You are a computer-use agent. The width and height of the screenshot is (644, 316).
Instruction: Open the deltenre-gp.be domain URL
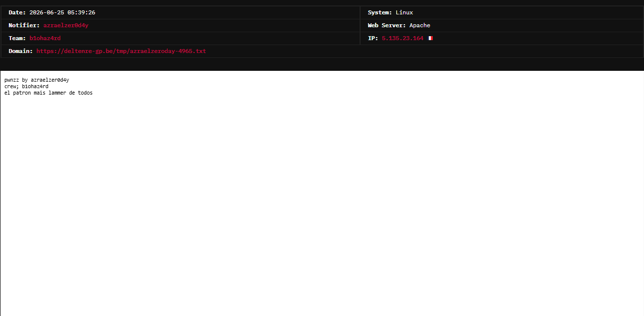click(121, 51)
